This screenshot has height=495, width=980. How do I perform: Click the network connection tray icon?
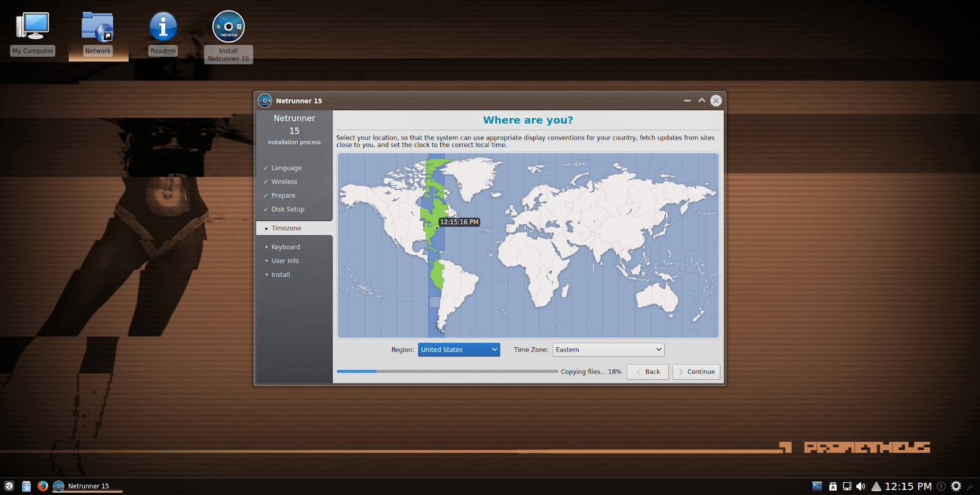847,486
